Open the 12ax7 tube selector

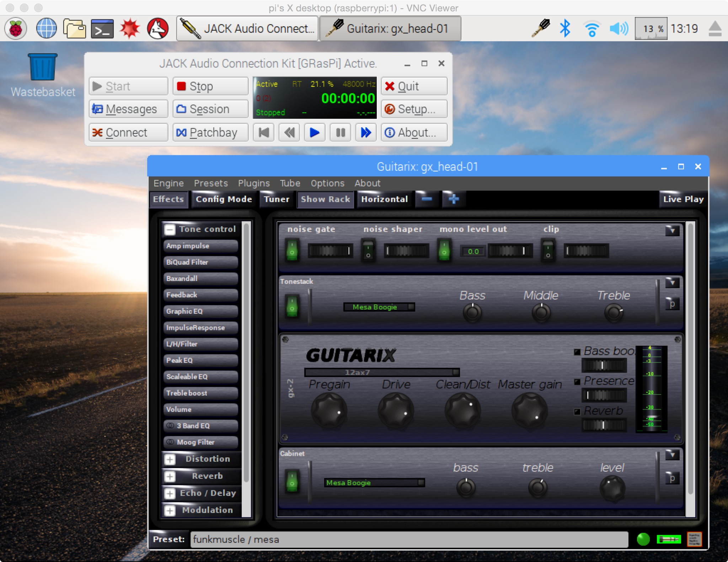tap(382, 372)
